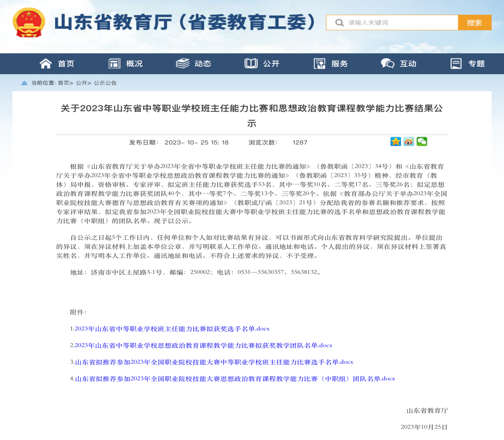Click the yellow star favorites share icon

click(395, 142)
